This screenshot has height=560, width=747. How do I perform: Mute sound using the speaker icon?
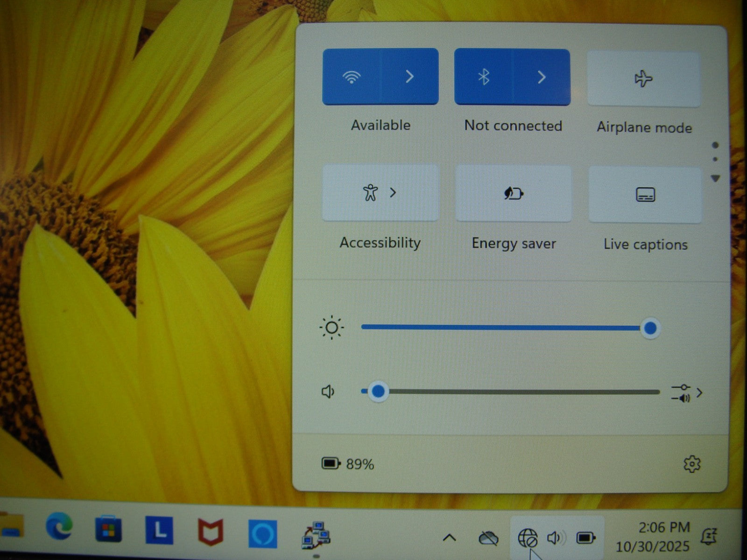pyautogui.click(x=328, y=392)
